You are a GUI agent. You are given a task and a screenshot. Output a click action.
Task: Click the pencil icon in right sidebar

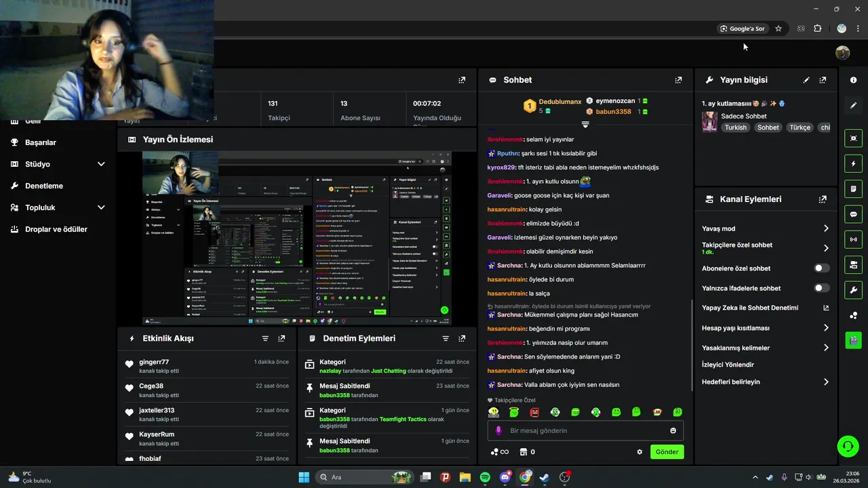[853, 105]
